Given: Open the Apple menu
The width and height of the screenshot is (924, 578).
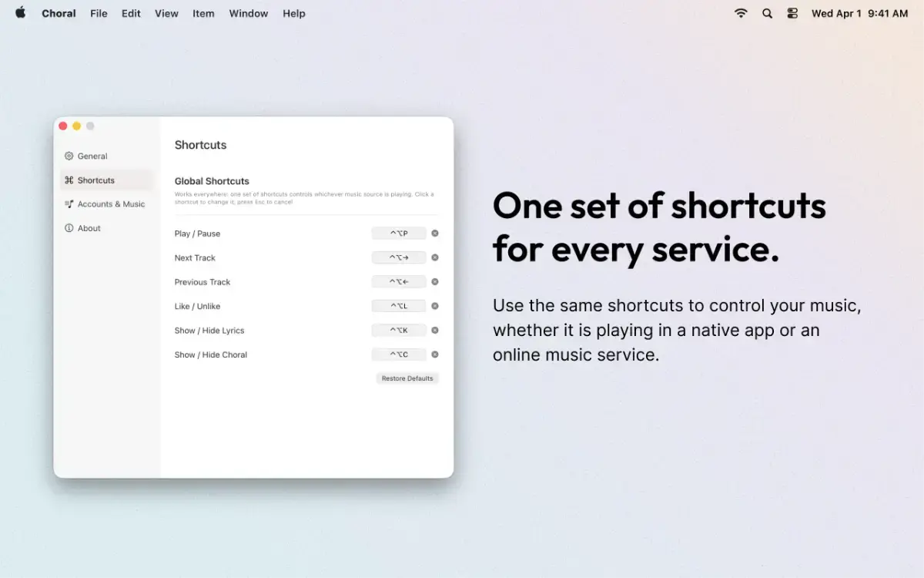Looking at the screenshot, I should [21, 13].
